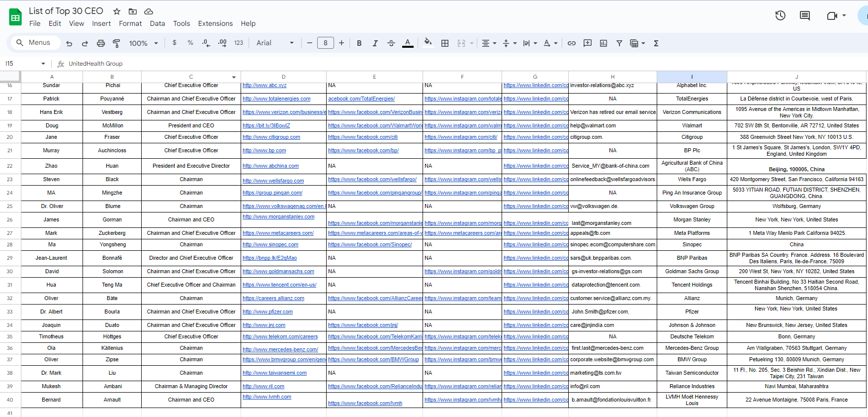Add a comment with the plus-bubble icon

[588, 43]
